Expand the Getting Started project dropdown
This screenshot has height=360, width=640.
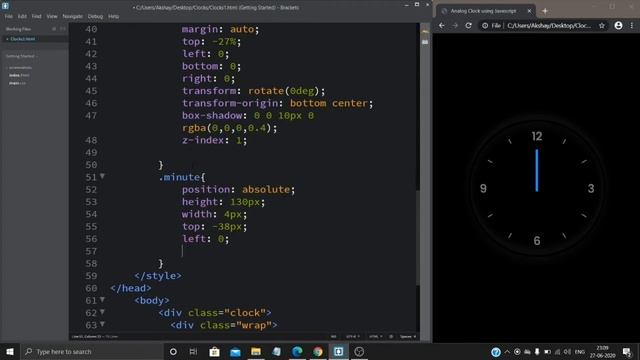(21, 56)
